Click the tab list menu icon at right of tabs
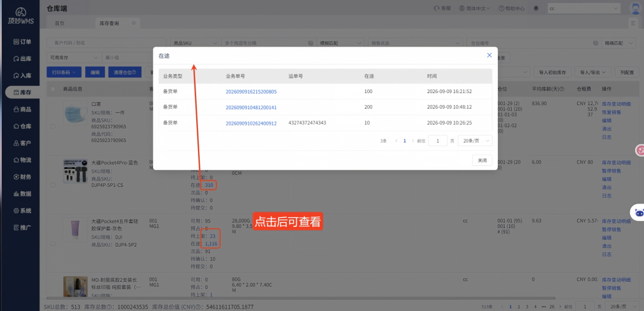 point(633,23)
